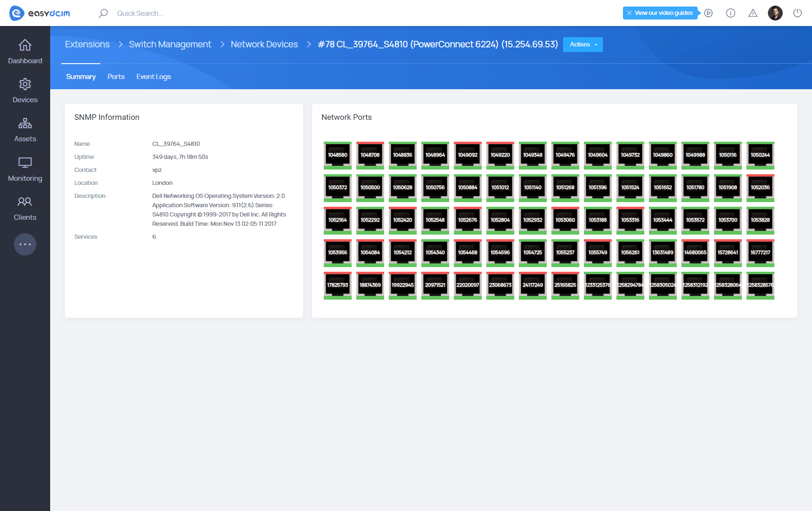Select network port 1049988
812x511 pixels.
[695, 155]
